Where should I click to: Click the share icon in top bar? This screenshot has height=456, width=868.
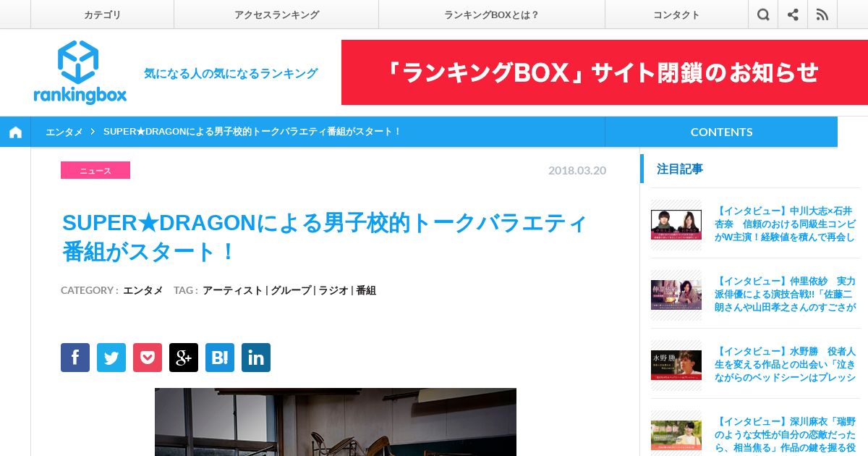coord(793,14)
